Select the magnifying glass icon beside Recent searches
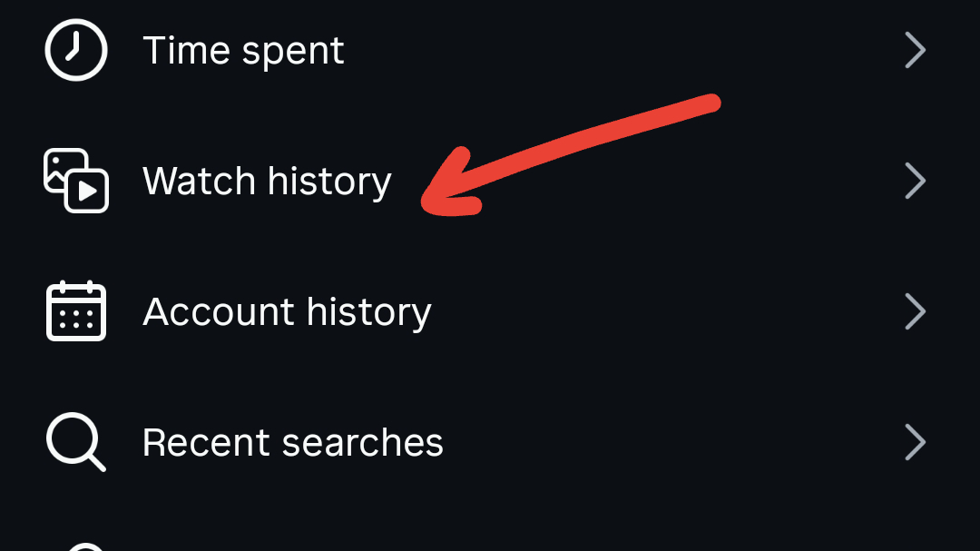This screenshot has width=980, height=551. 75,442
